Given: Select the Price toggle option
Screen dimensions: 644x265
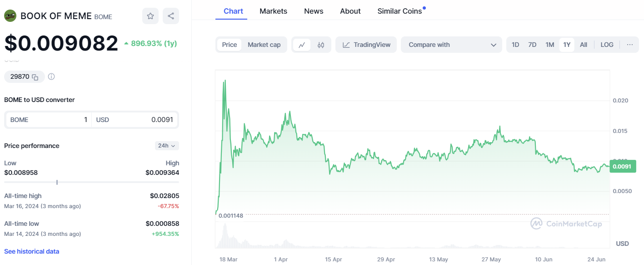Looking at the screenshot, I should click(x=230, y=45).
